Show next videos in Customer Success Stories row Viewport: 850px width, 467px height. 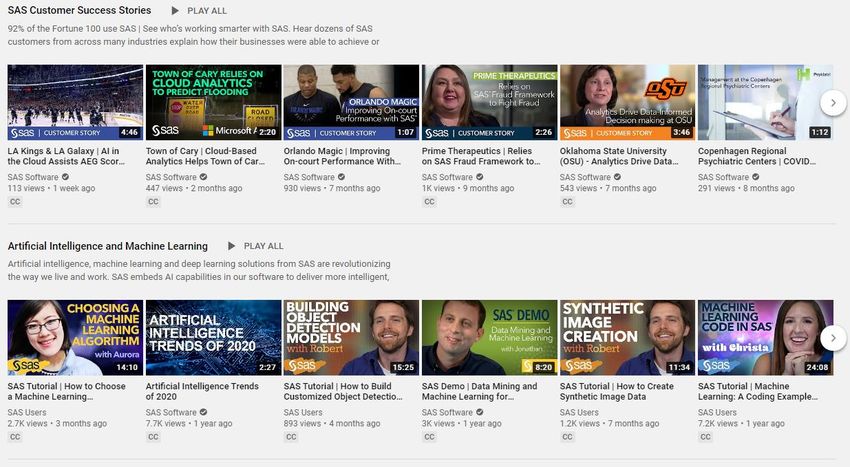[x=833, y=103]
